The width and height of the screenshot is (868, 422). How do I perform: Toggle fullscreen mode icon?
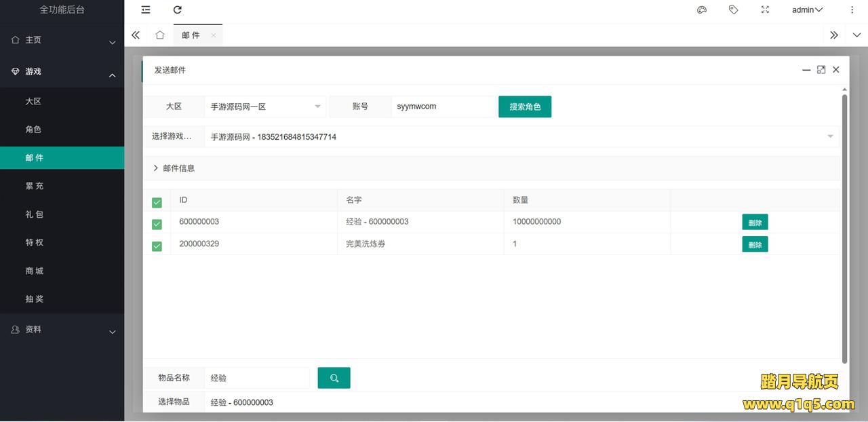765,9
